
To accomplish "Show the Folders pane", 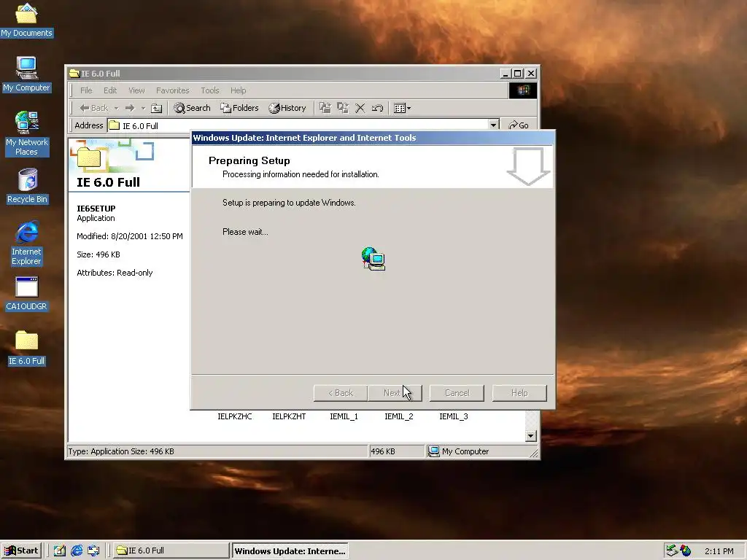I will (x=239, y=108).
